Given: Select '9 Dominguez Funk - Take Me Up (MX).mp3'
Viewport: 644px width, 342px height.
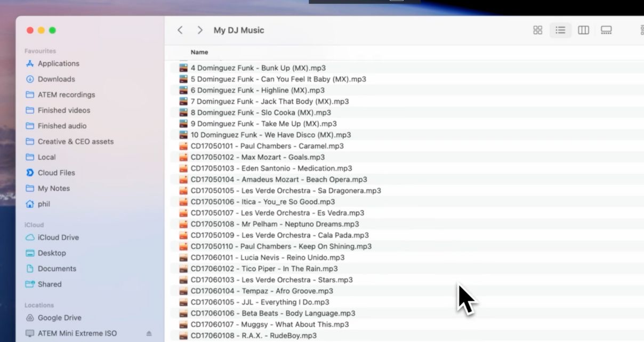Looking at the screenshot, I should [263, 124].
